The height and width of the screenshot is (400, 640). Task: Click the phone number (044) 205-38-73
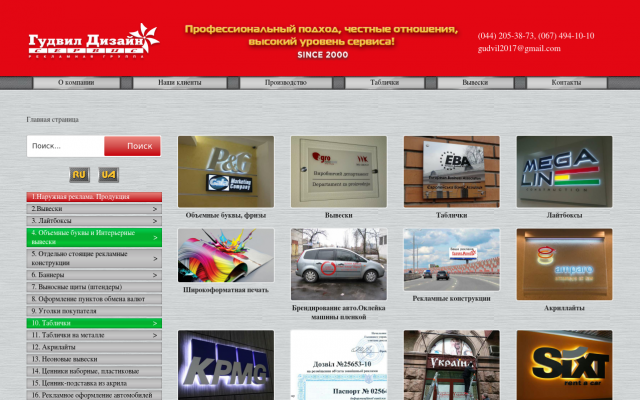click(x=506, y=36)
